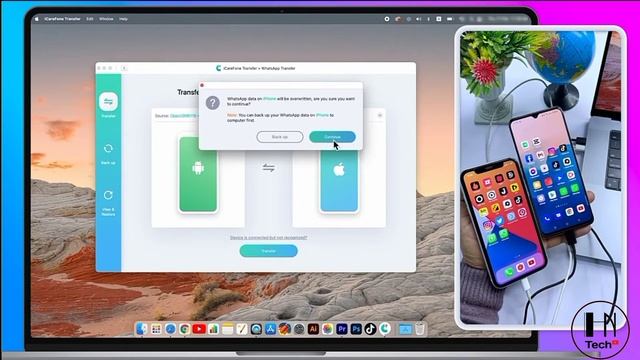Open TikTok from the Dock
The width and height of the screenshot is (640, 360).
371,329
